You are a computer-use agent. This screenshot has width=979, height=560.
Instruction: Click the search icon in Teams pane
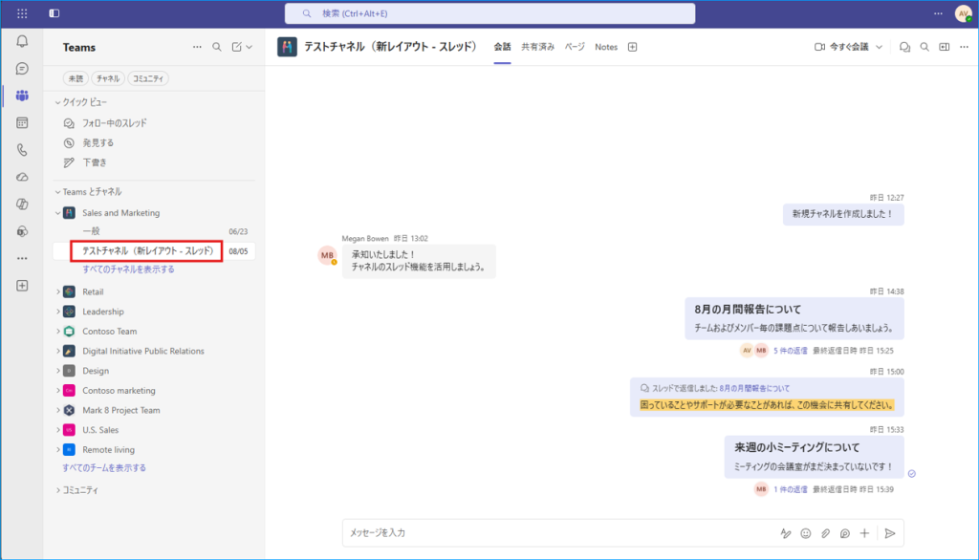click(217, 47)
